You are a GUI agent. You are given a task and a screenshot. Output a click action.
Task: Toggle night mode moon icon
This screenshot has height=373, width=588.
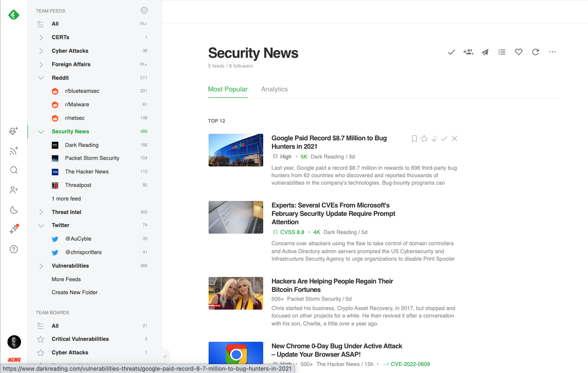click(14, 210)
